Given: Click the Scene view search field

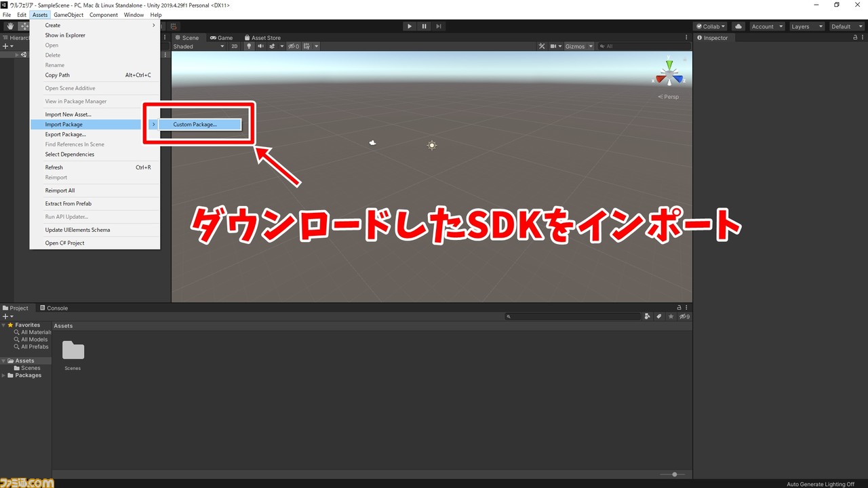Looking at the screenshot, I should [x=644, y=46].
